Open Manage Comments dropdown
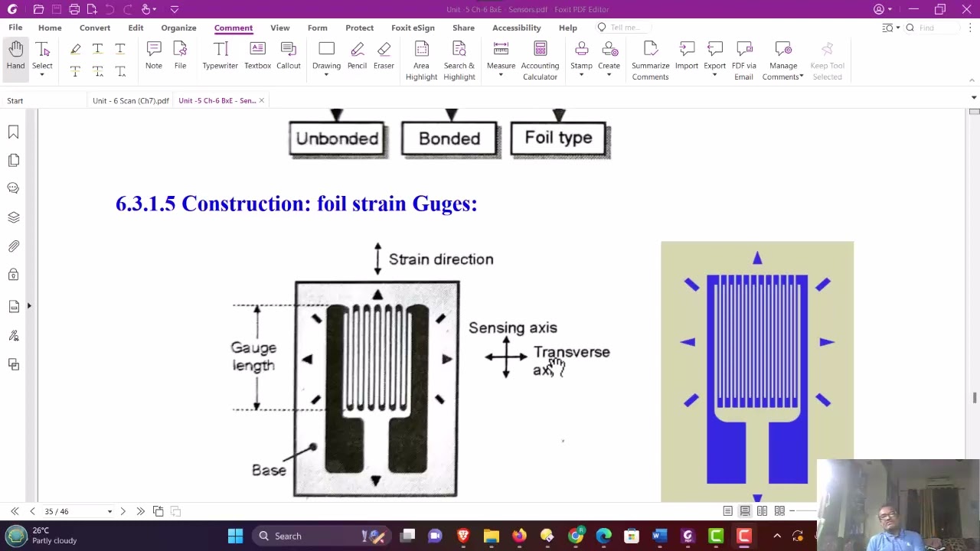This screenshot has width=980, height=551. (x=782, y=60)
